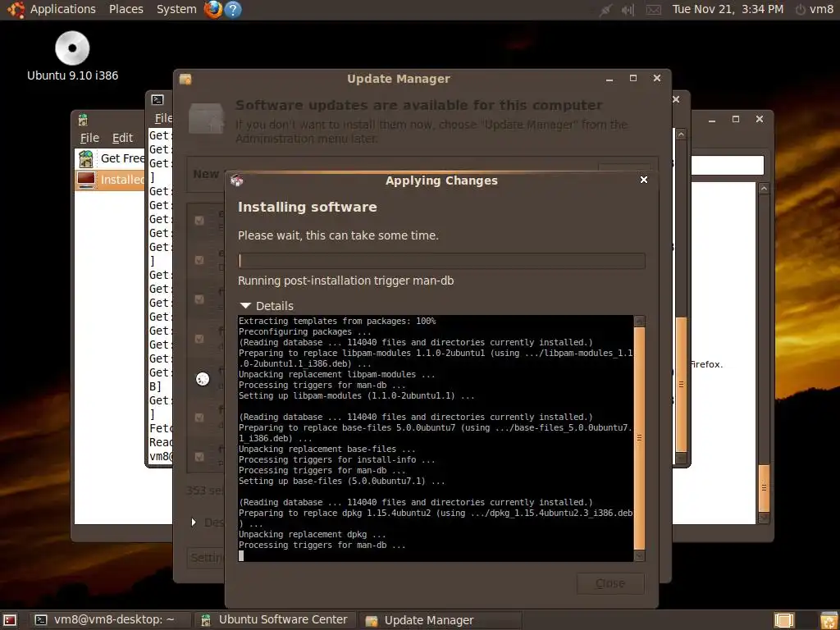
Task: Open the vm8 user power menu
Action: [815, 9]
